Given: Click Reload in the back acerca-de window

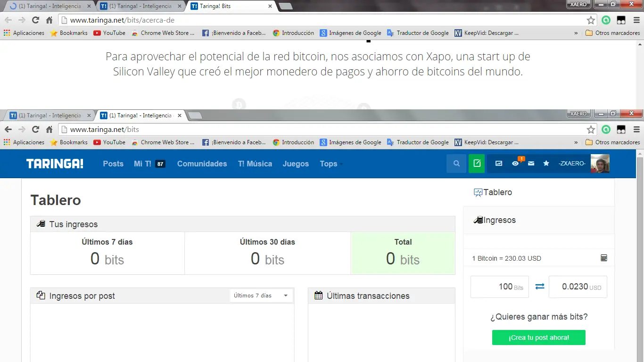Looking at the screenshot, I should point(35,20).
